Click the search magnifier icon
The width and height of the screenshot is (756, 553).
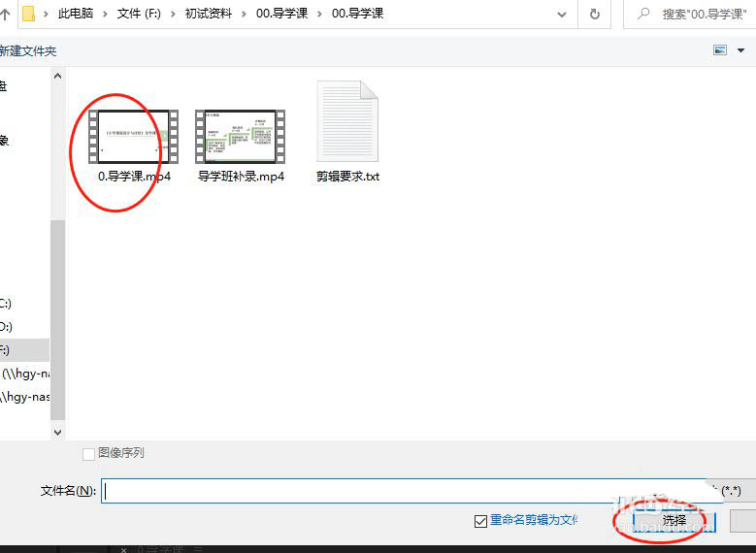(643, 14)
